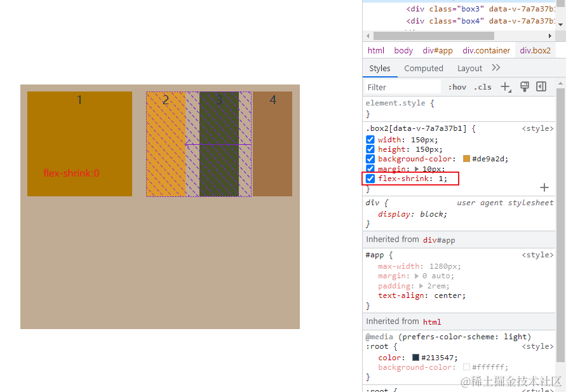Expand the #app margin 0 auto triangle
The width and height of the screenshot is (566, 392).
[x=417, y=276]
